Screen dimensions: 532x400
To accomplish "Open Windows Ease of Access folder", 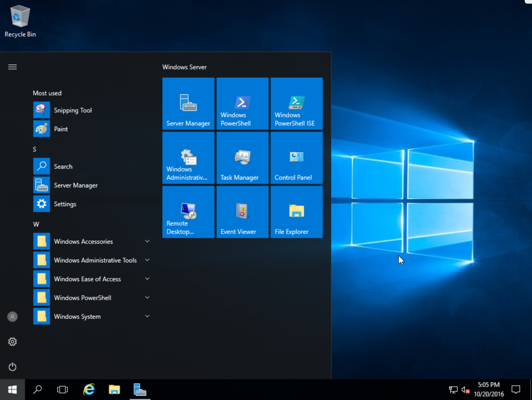I will (87, 279).
